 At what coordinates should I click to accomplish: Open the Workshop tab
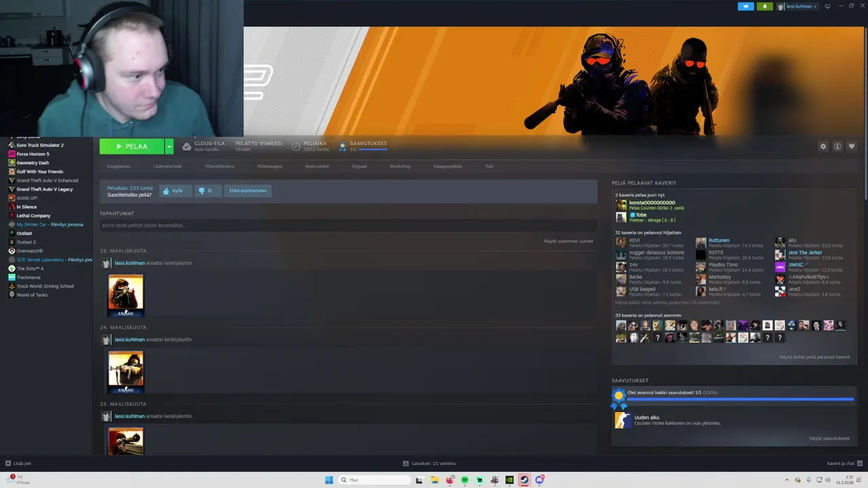click(x=400, y=166)
